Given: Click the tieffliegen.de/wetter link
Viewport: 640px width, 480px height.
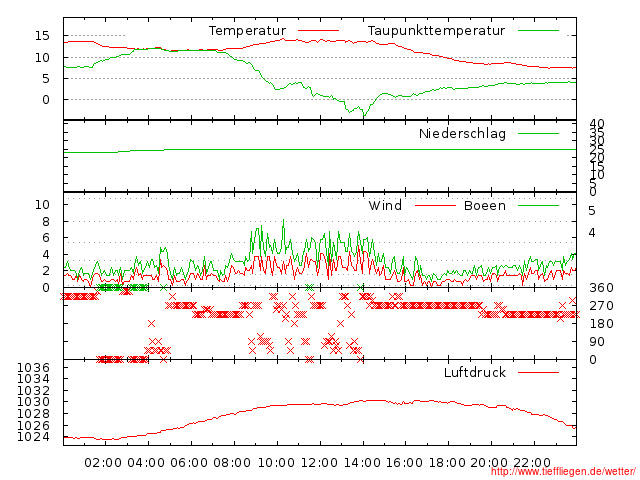Looking at the screenshot, I should click(x=563, y=472).
